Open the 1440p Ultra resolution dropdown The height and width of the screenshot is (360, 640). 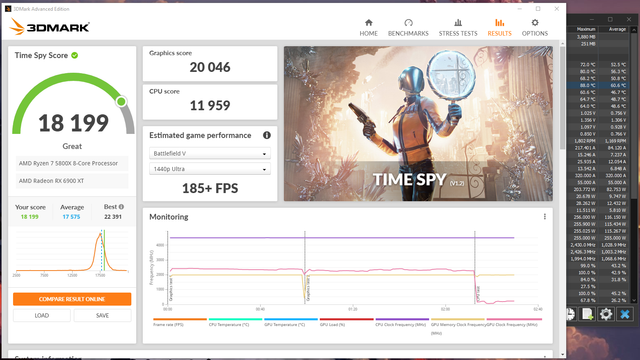click(x=210, y=169)
